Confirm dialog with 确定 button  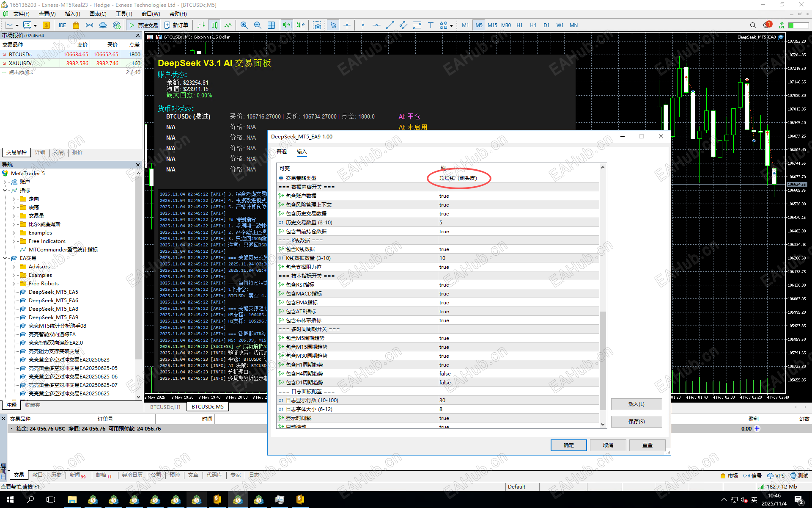tap(569, 445)
